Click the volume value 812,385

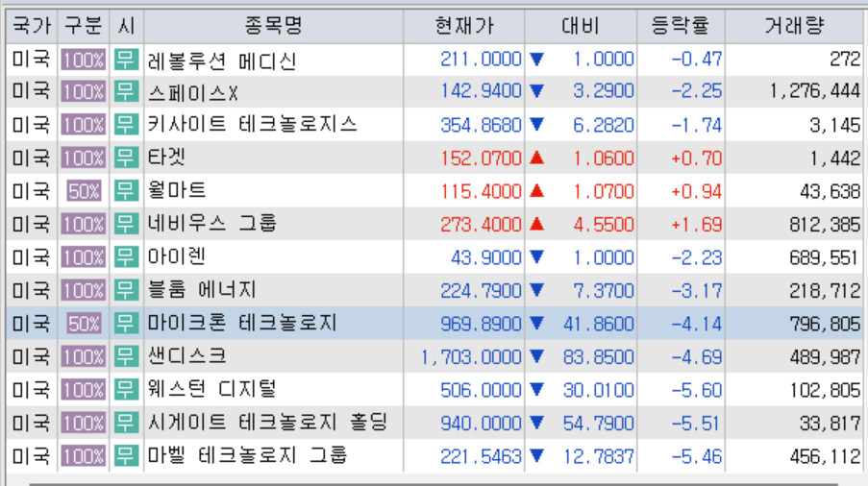point(825,225)
